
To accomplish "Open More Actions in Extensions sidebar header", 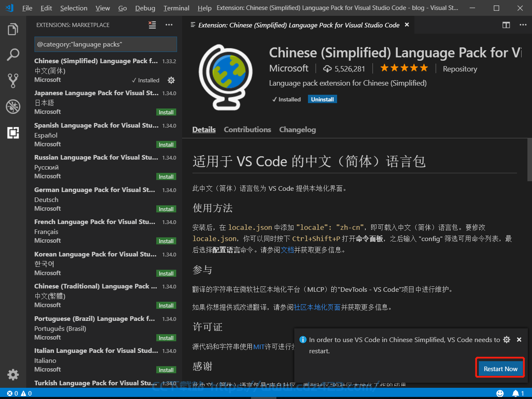I will click(169, 25).
